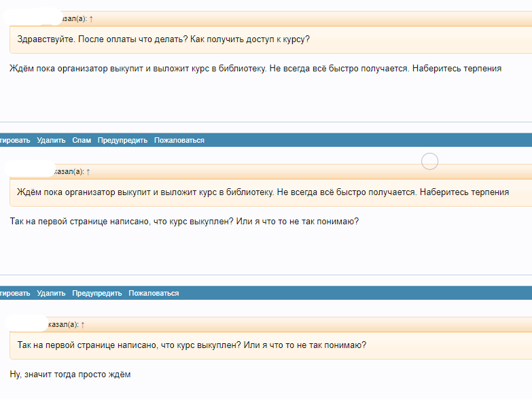
Task: Warn the author of the "курс выкуплен?" reply
Action: pyautogui.click(x=96, y=293)
